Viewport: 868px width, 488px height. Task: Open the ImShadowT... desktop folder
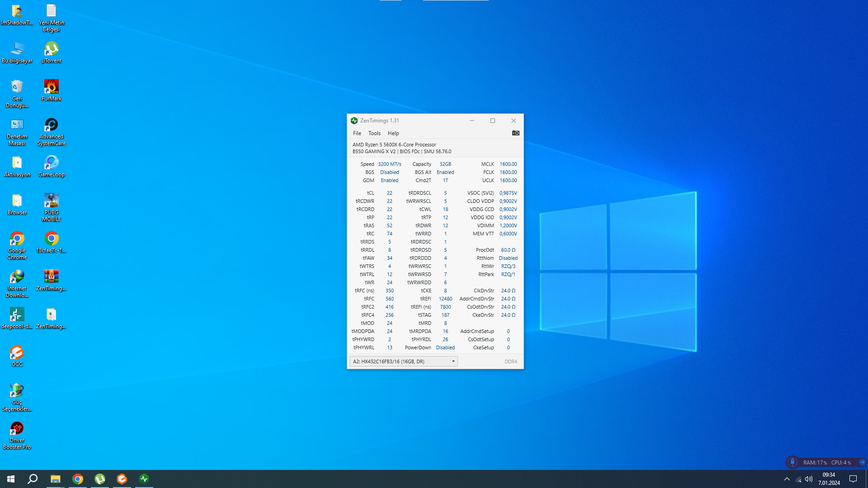17,15
